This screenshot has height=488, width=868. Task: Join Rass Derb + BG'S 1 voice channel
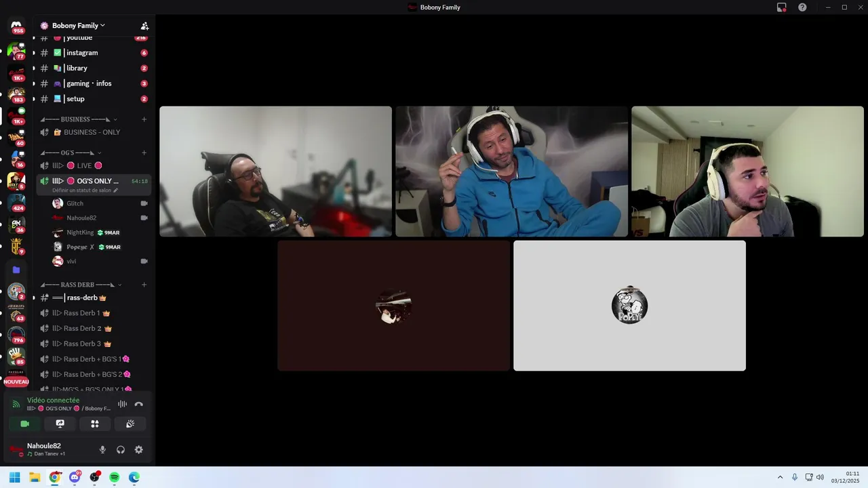point(94,359)
